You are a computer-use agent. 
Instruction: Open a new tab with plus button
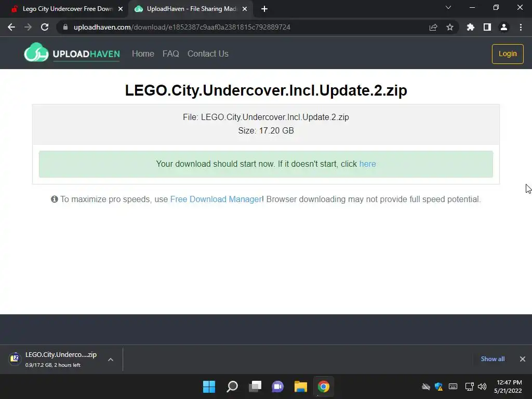(x=264, y=9)
